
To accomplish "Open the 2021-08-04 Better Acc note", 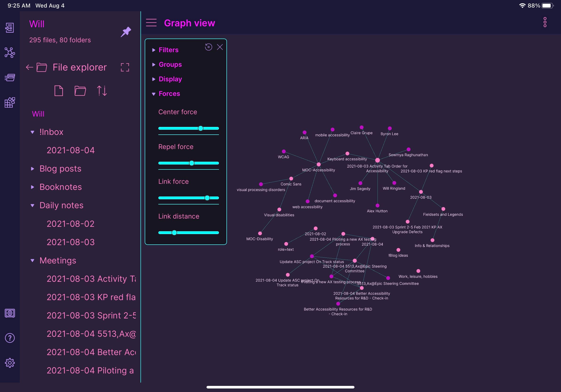I will [x=91, y=352].
